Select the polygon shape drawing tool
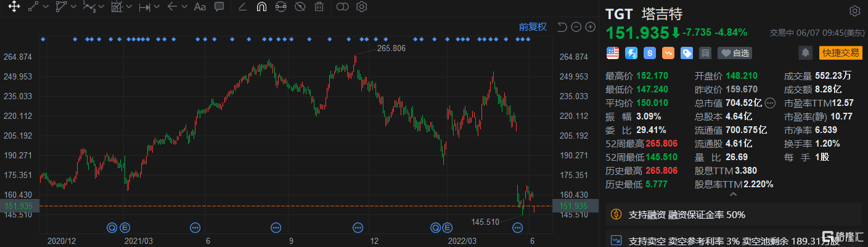The width and height of the screenshot is (868, 247). tap(60, 7)
